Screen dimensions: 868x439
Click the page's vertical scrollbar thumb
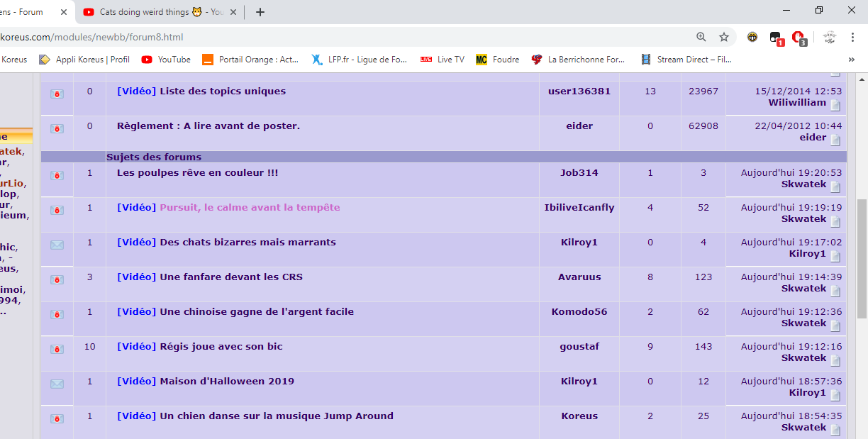(x=862, y=248)
